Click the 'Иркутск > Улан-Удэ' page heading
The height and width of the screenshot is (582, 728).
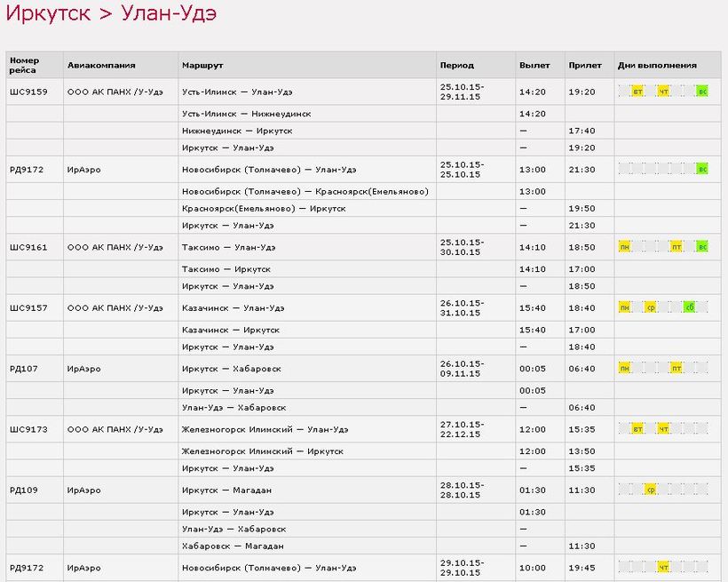[x=112, y=12]
